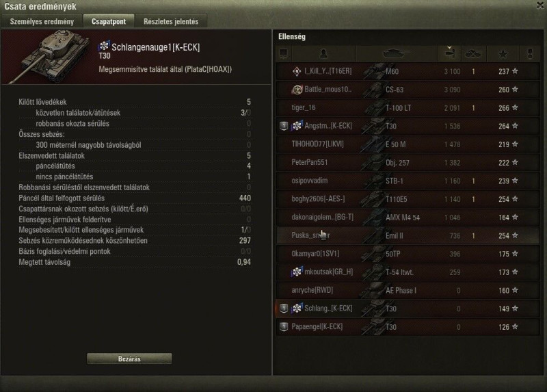
Task: Switch to Személyes eredmény tab
Action: coord(42,21)
